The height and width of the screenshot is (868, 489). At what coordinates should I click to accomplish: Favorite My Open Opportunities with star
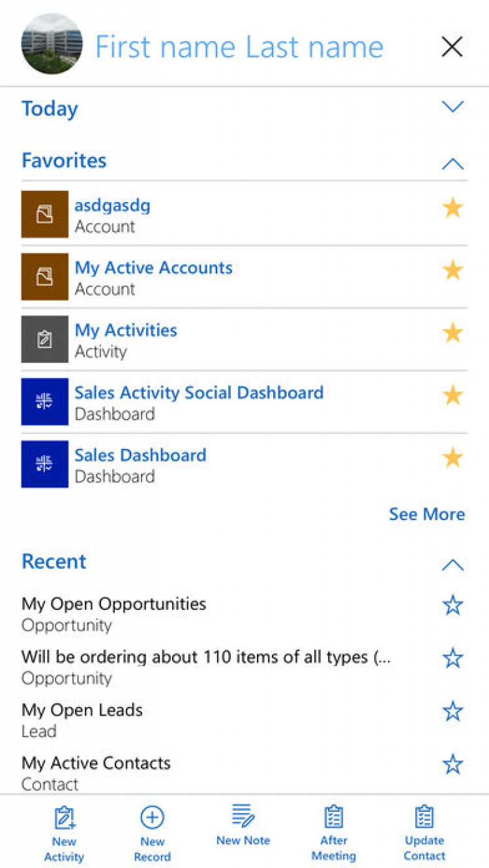pos(452,605)
